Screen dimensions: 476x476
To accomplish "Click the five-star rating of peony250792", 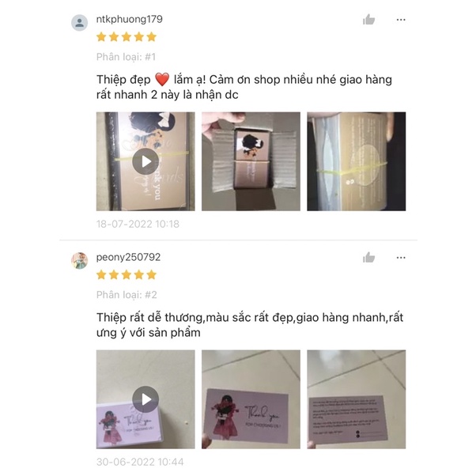I will click(x=127, y=275).
